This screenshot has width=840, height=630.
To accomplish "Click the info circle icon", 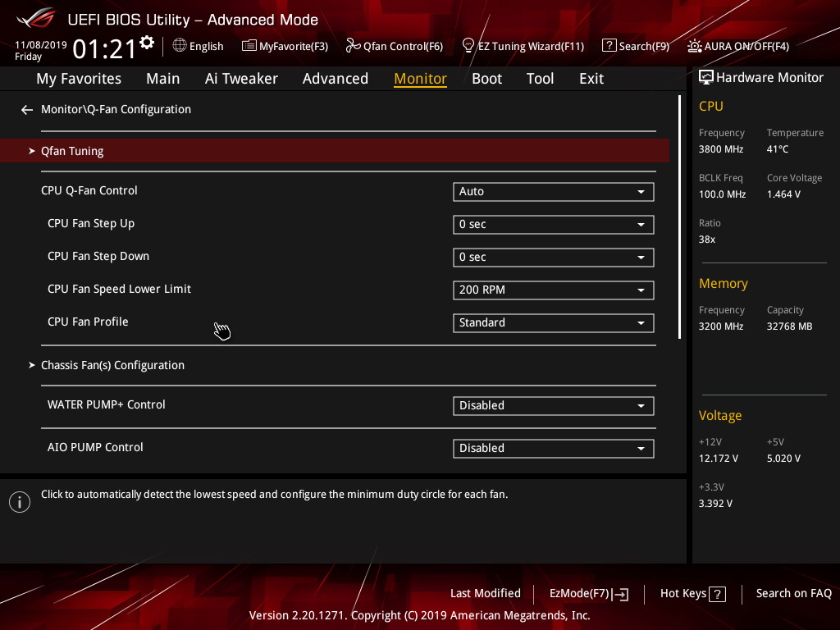I will (x=20, y=502).
